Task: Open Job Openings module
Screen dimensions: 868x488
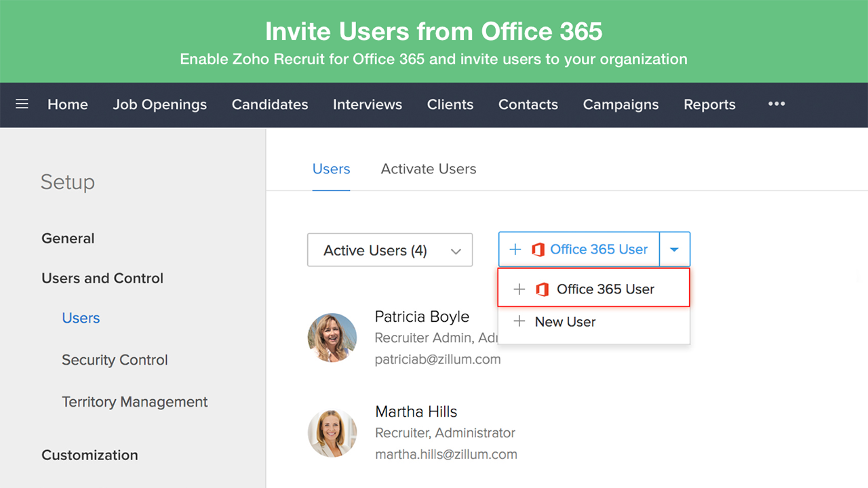Action: click(160, 104)
